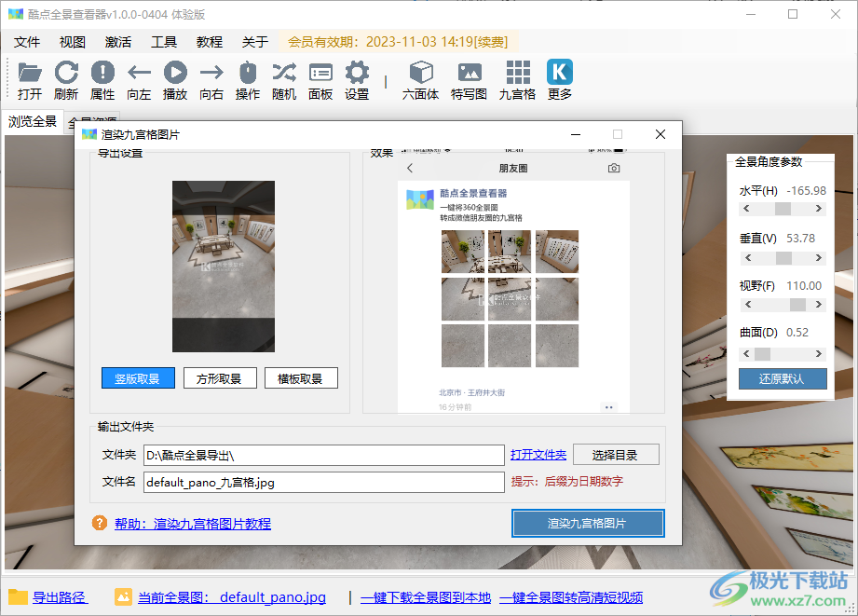Increase 垂直(V) with the right arrow

click(819, 257)
